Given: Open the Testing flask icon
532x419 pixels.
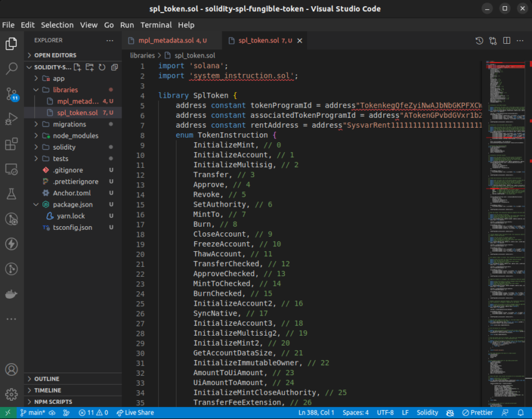Looking at the screenshot, I should [x=11, y=194].
